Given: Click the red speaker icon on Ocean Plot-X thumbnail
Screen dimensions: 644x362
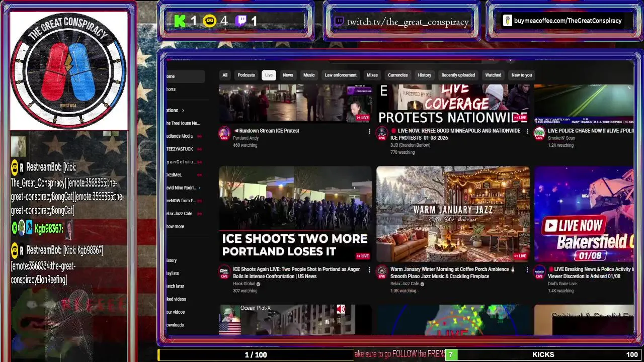Looking at the screenshot, I should click(x=341, y=309).
